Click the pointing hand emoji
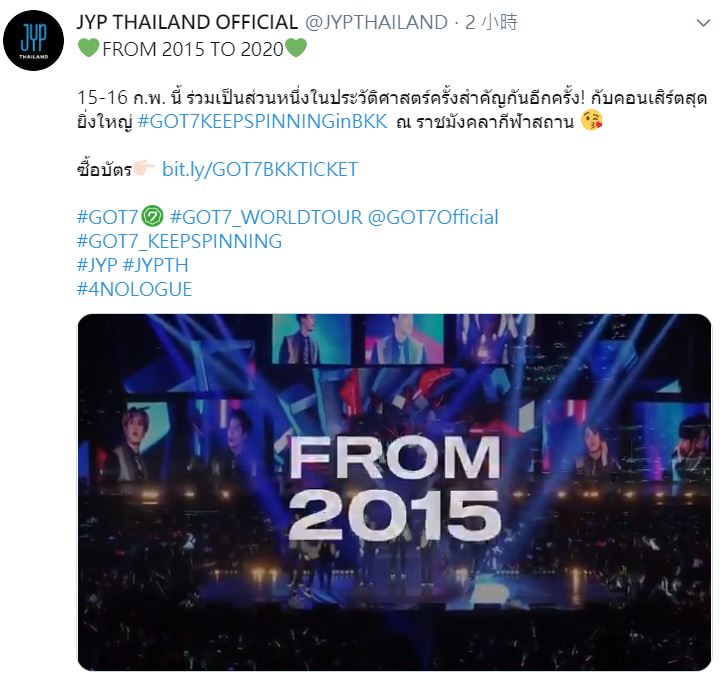 click(x=144, y=169)
